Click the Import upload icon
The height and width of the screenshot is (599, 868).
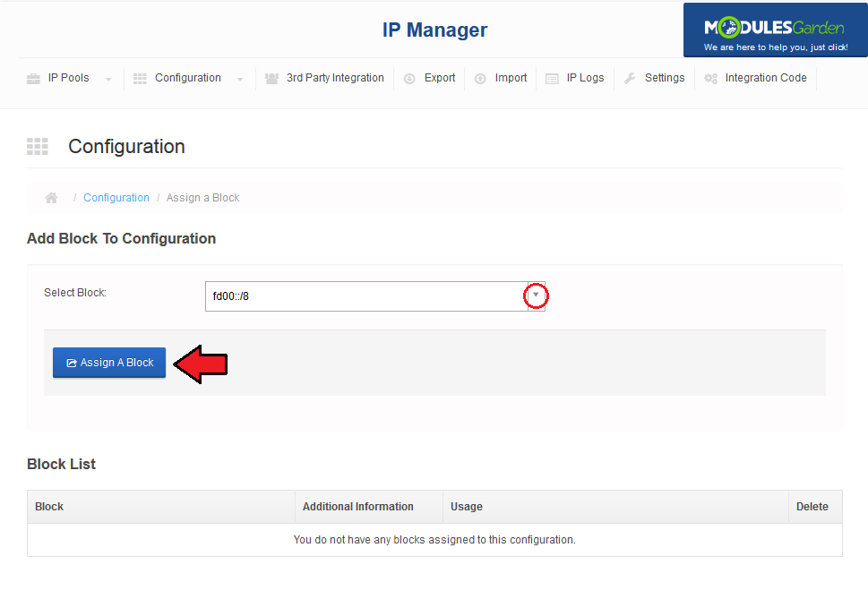click(480, 79)
